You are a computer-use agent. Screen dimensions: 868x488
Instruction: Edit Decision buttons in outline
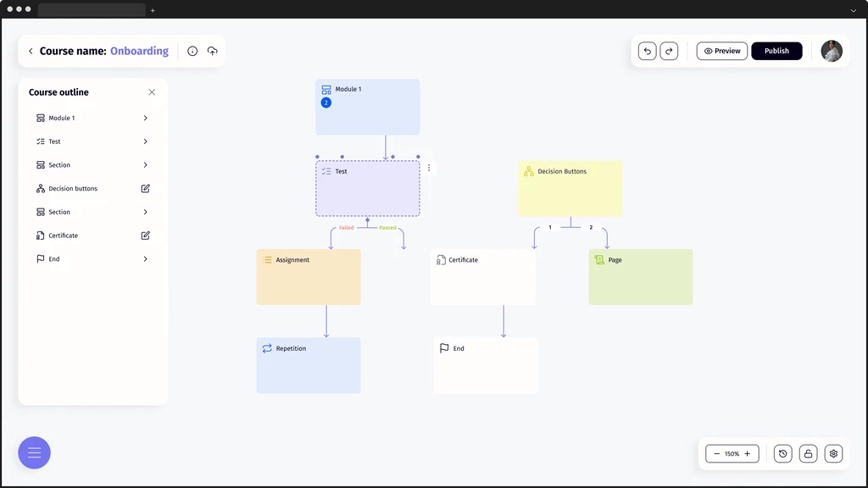coord(146,188)
